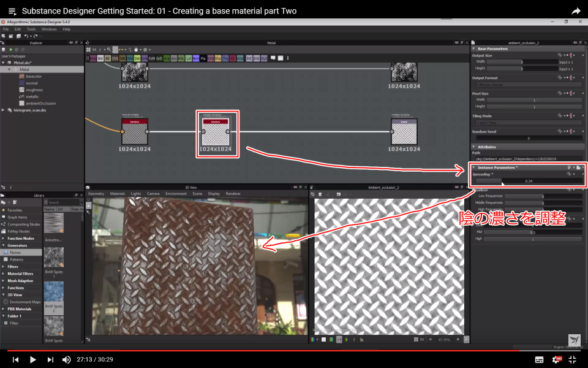588x368 pixels.
Task: Add an Output node (Out)
Action: [263, 59]
